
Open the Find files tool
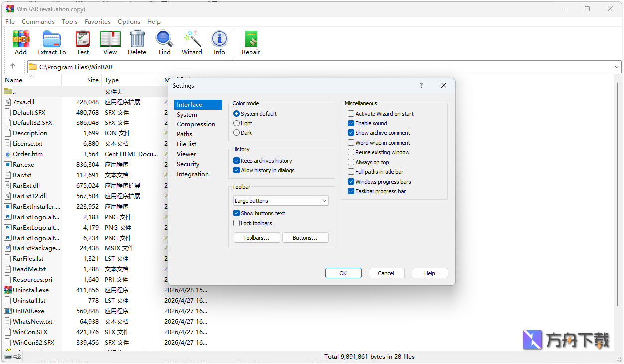coord(164,43)
